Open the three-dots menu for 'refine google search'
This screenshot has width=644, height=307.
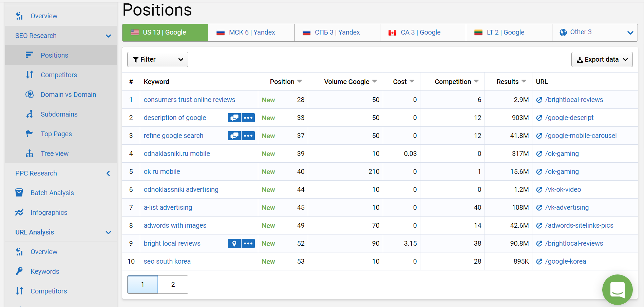(x=248, y=136)
